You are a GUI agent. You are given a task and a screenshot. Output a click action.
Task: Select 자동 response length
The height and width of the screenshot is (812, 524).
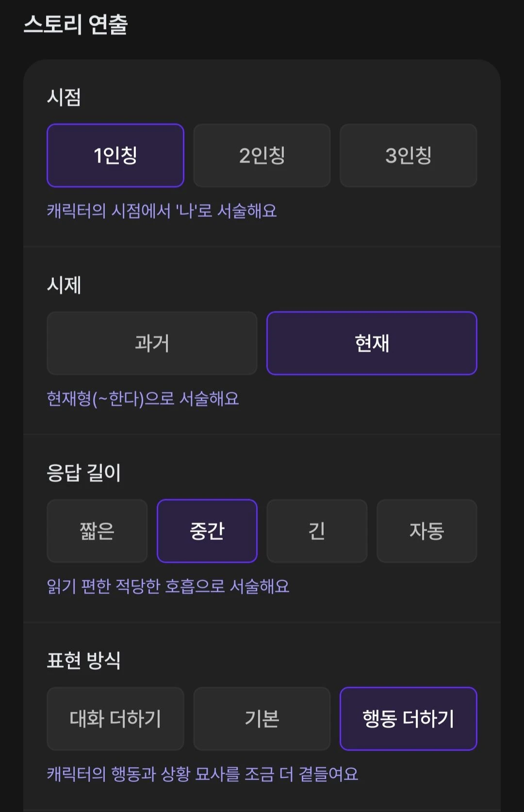click(427, 531)
